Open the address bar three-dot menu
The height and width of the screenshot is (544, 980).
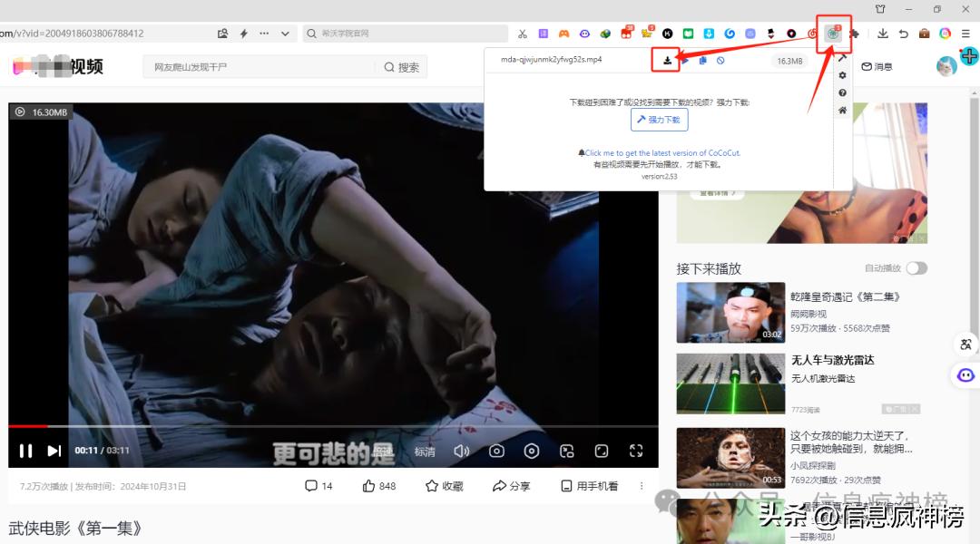coord(264,34)
